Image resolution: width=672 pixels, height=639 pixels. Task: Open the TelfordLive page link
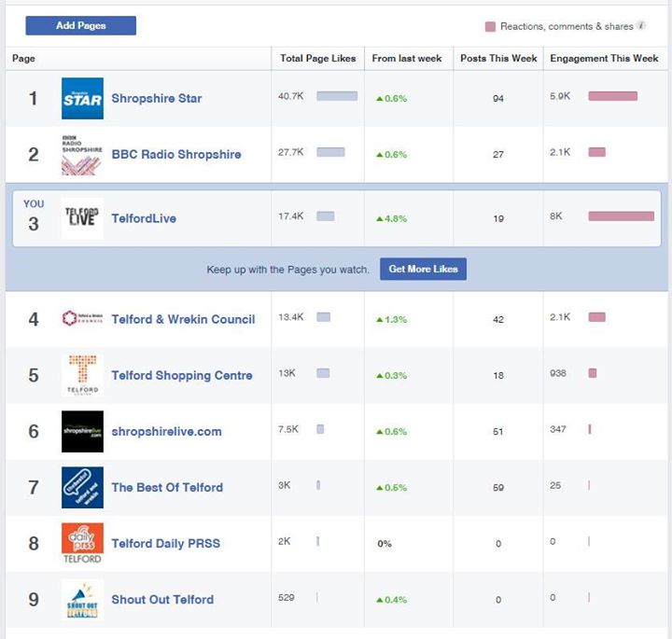144,218
